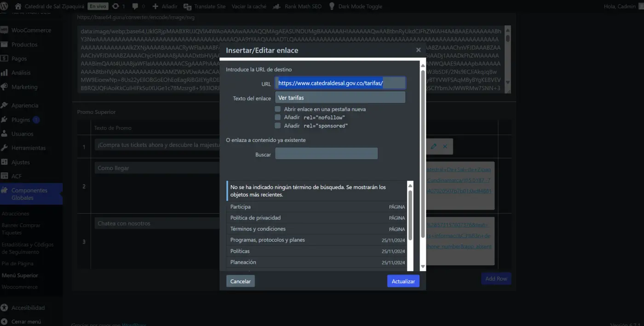Click the Dark Mode Toggle lightbulb
Viewport: 644px width, 326px height.
pos(331,6)
